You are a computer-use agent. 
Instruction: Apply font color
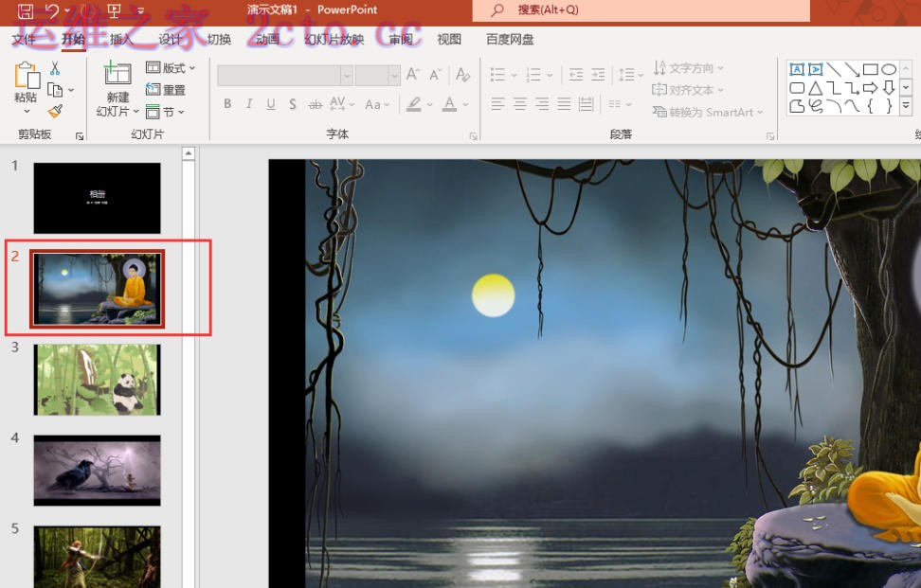point(450,104)
